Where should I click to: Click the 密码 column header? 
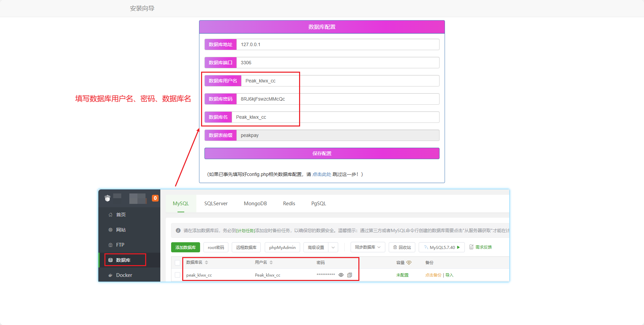tap(321, 262)
